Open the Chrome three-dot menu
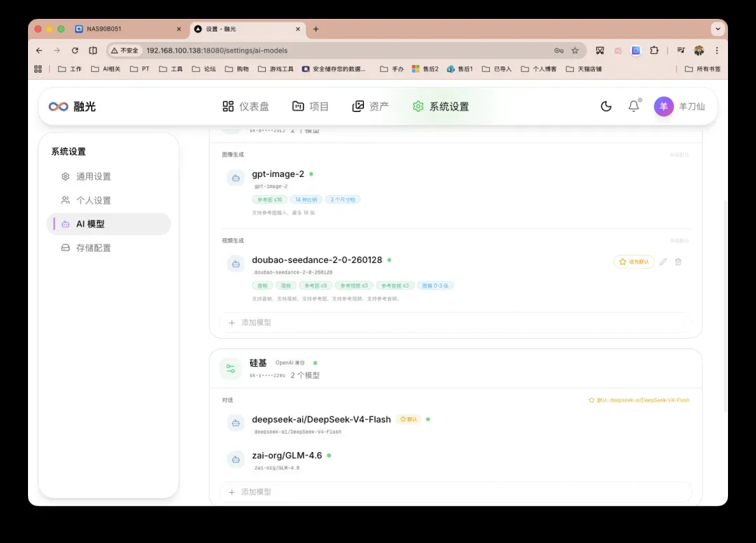This screenshot has width=756, height=543. tap(717, 50)
